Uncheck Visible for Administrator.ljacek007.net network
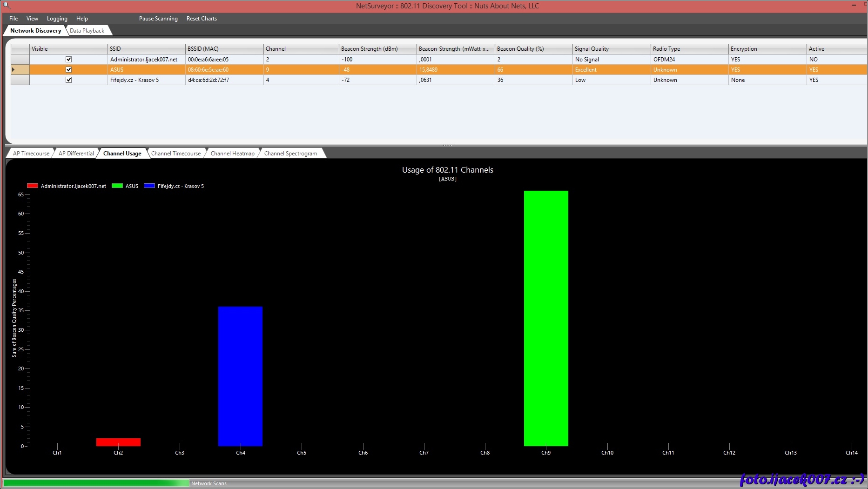Viewport: 868px width, 489px height. point(68,60)
